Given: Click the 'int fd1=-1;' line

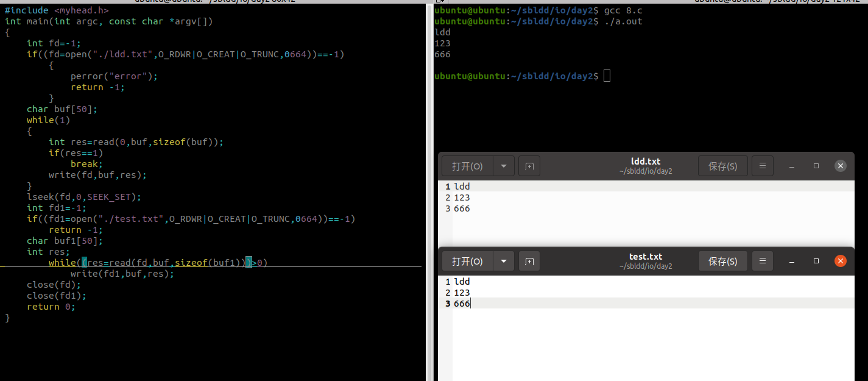Looking at the screenshot, I should 56,208.
